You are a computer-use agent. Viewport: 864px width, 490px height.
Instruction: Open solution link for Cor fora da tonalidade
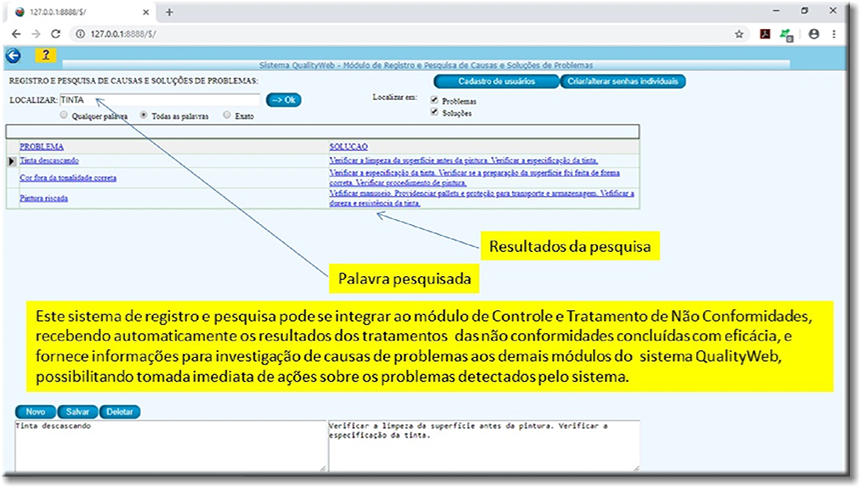(x=475, y=177)
